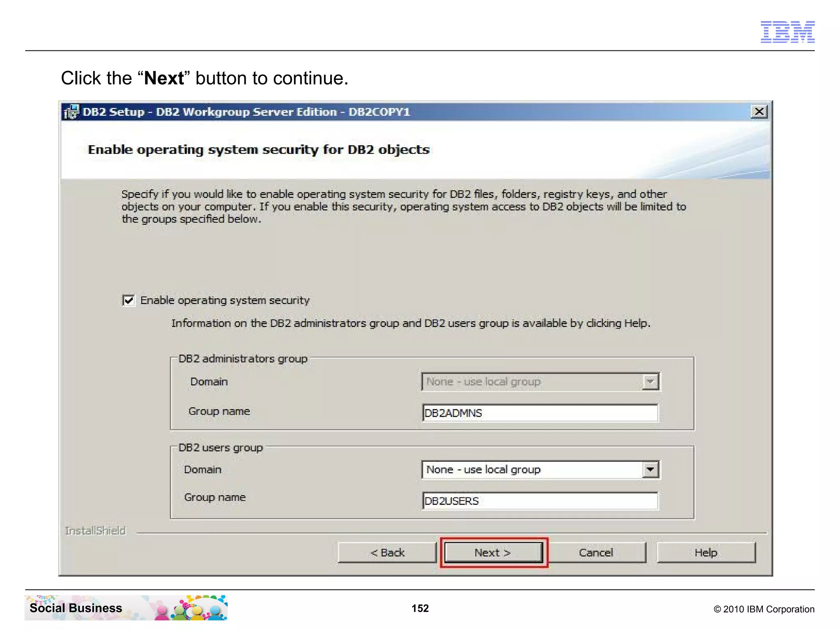The image size is (840, 630).
Task: Open DB2 users group Domain dropdown
Action: click(651, 470)
